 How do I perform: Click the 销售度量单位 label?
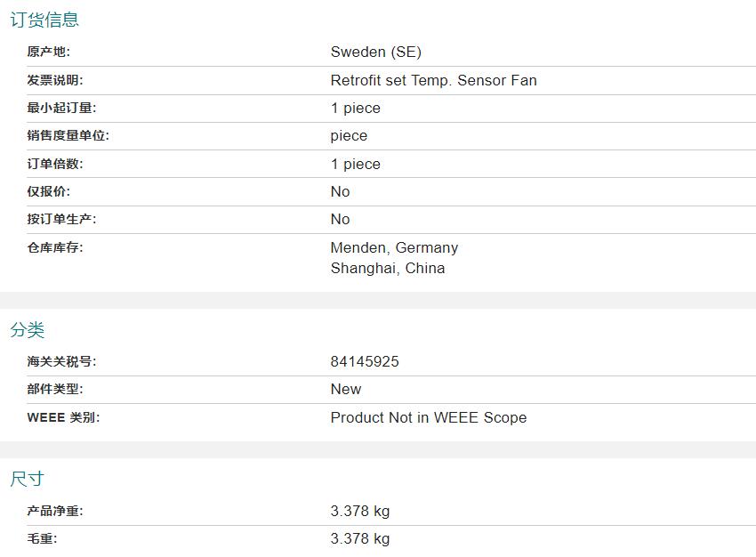point(68,136)
